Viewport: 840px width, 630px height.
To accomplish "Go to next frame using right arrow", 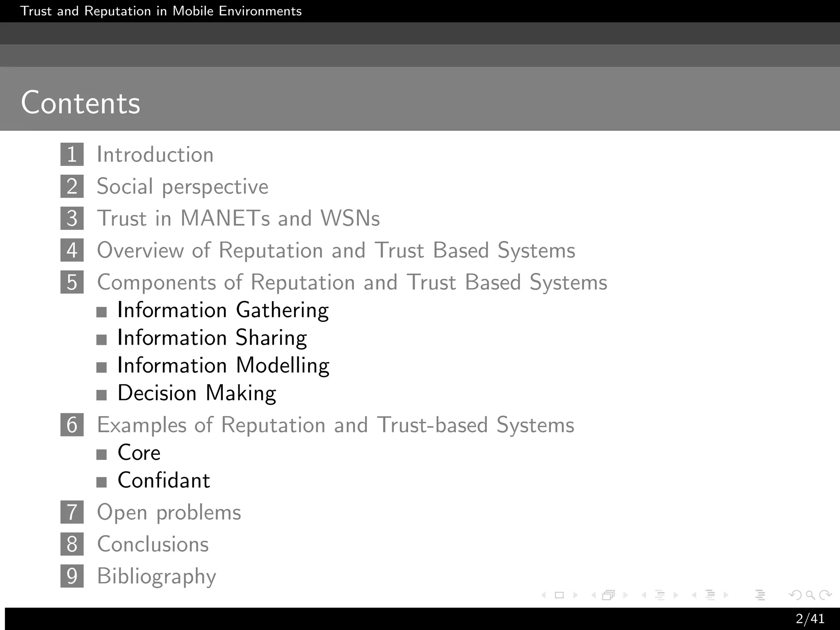I will (625, 595).
